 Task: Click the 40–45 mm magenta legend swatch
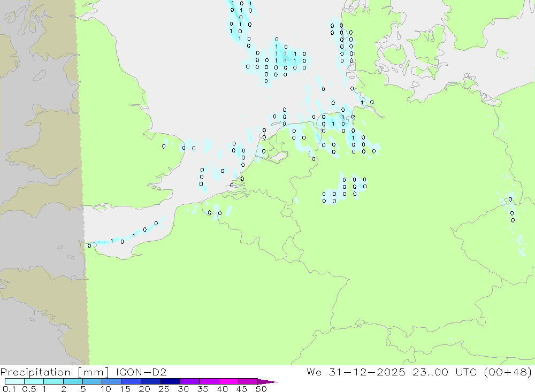pyautogui.click(x=228, y=381)
